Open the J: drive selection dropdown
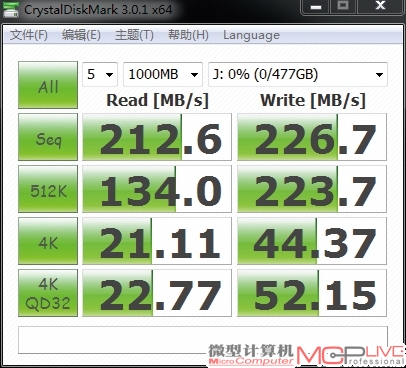Viewport: 406px width, 368px height. [x=298, y=74]
